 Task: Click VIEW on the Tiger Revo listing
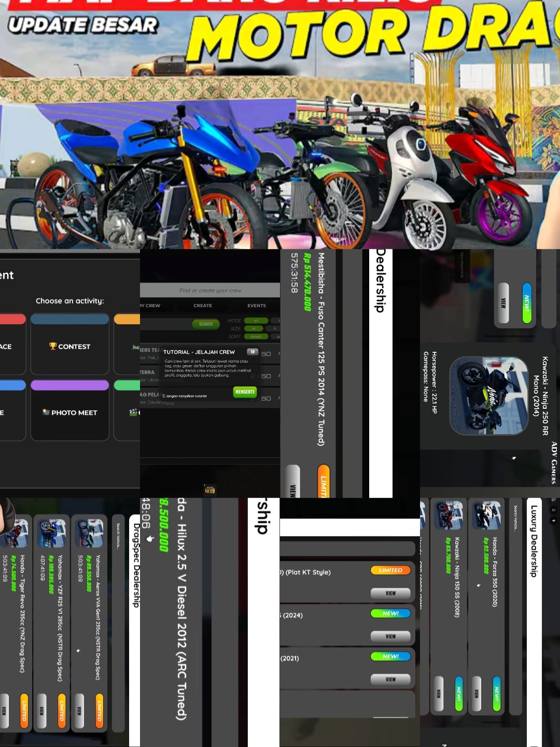tap(4, 711)
